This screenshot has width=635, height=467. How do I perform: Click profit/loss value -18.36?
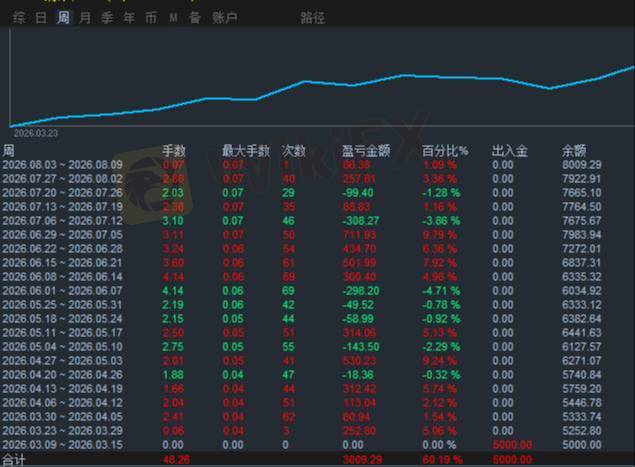(x=358, y=375)
